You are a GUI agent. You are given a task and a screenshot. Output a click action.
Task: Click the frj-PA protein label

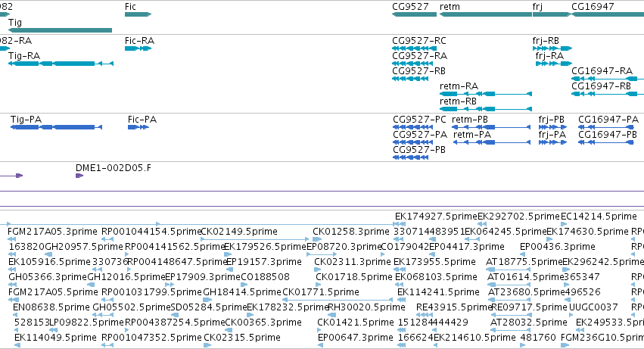point(552,135)
